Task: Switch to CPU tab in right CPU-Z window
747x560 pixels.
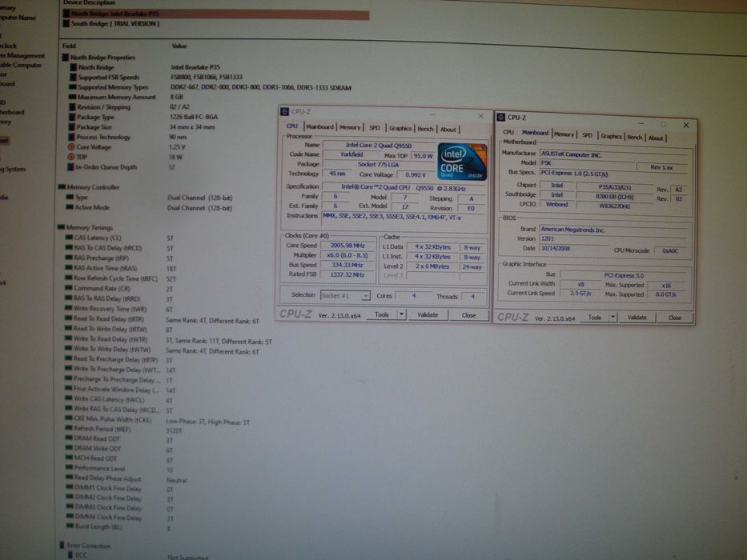Action: [508, 132]
